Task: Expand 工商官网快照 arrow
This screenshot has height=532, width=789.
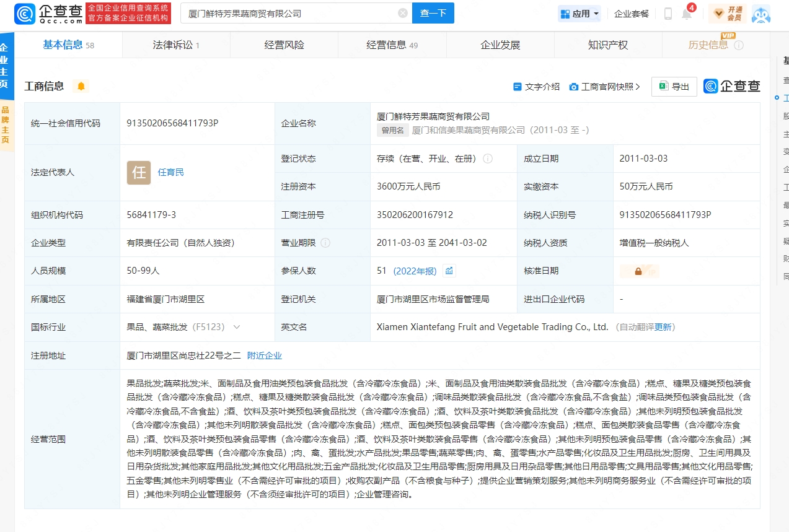Action: 638,87
